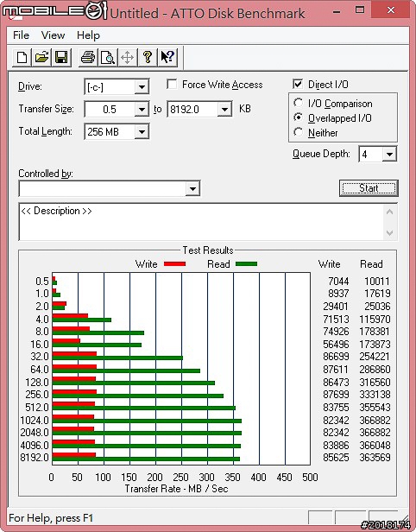
Task: Click the 1024.0 transfer size row label
Action: point(35,421)
